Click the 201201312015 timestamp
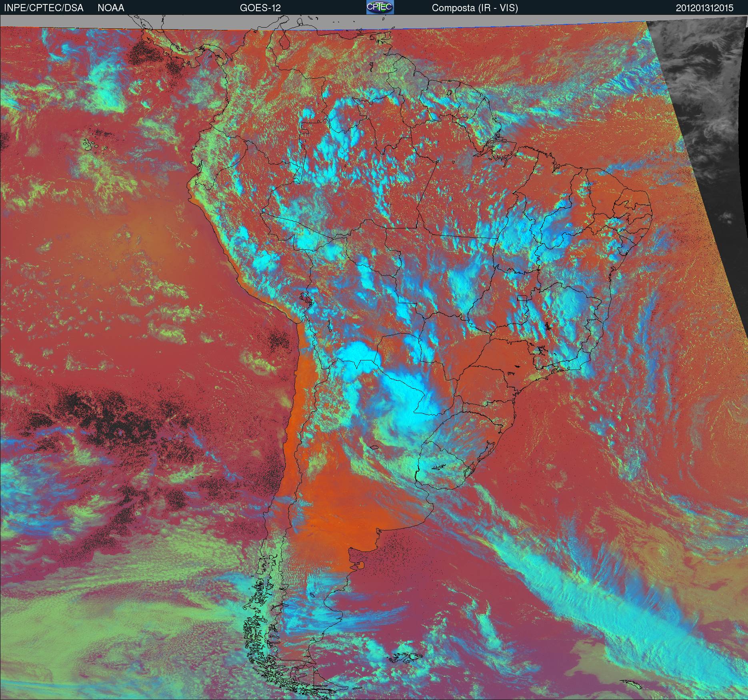The width and height of the screenshot is (748, 700). pos(705,8)
